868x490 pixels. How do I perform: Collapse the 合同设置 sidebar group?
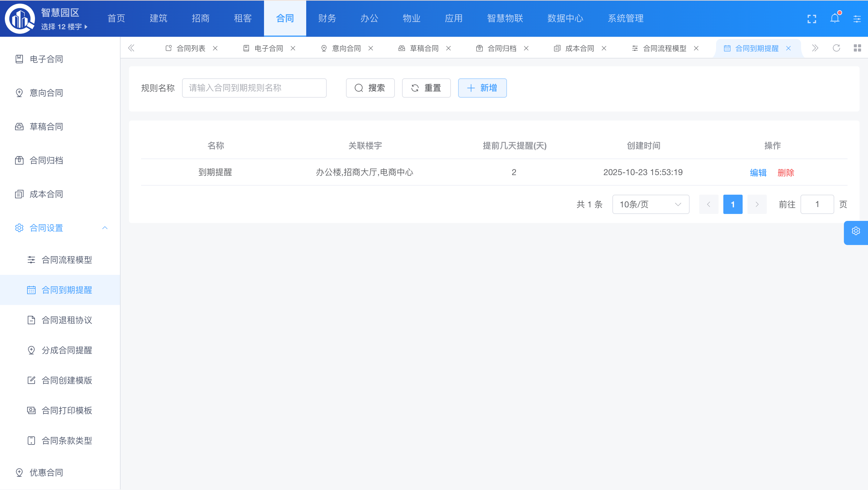(105, 228)
